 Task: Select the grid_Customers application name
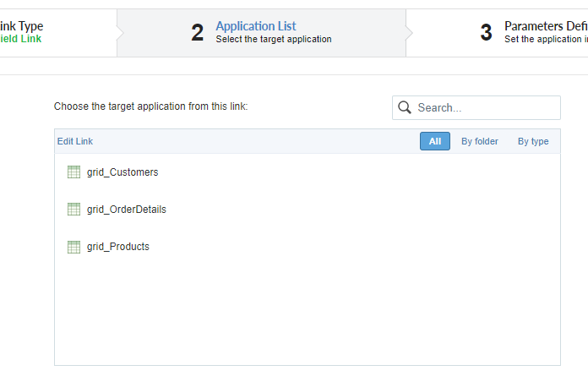[122, 172]
